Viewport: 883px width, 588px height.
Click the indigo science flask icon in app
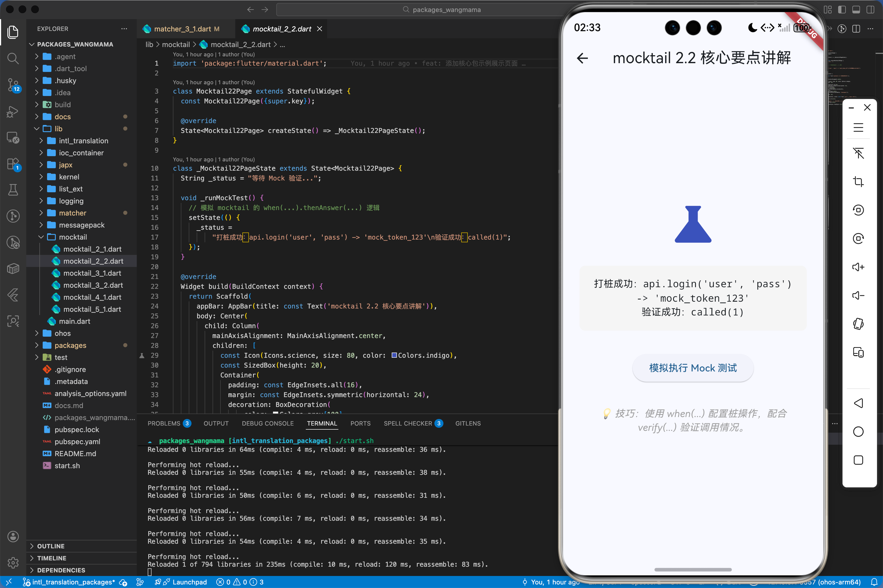(x=693, y=224)
